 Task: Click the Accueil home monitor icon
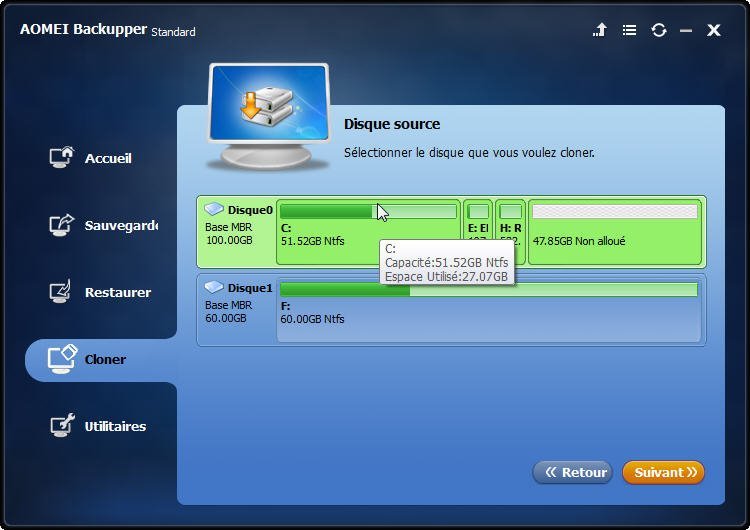click(62, 157)
